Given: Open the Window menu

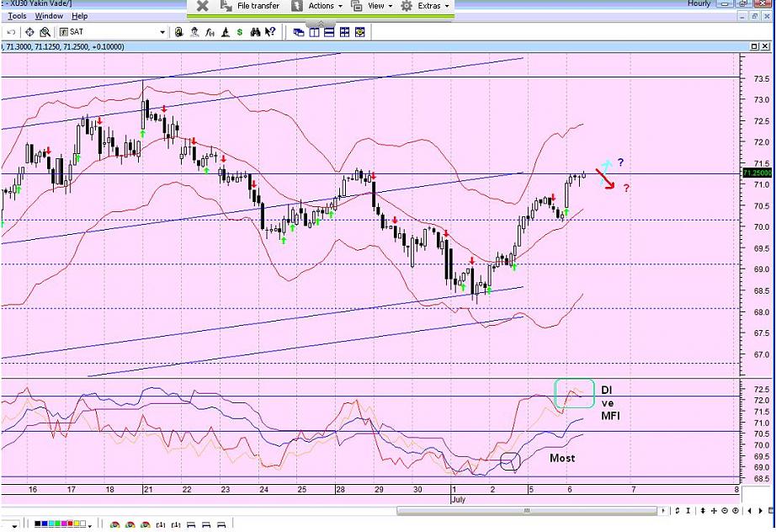Looking at the screenshot, I should (49, 16).
